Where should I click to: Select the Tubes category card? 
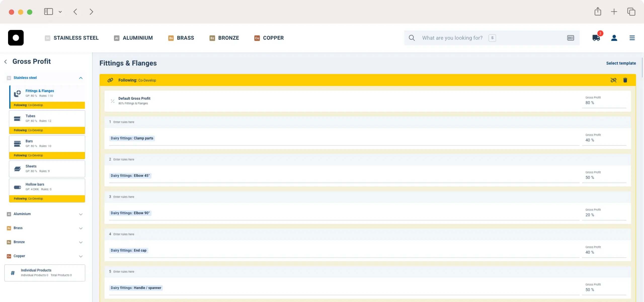point(47,118)
